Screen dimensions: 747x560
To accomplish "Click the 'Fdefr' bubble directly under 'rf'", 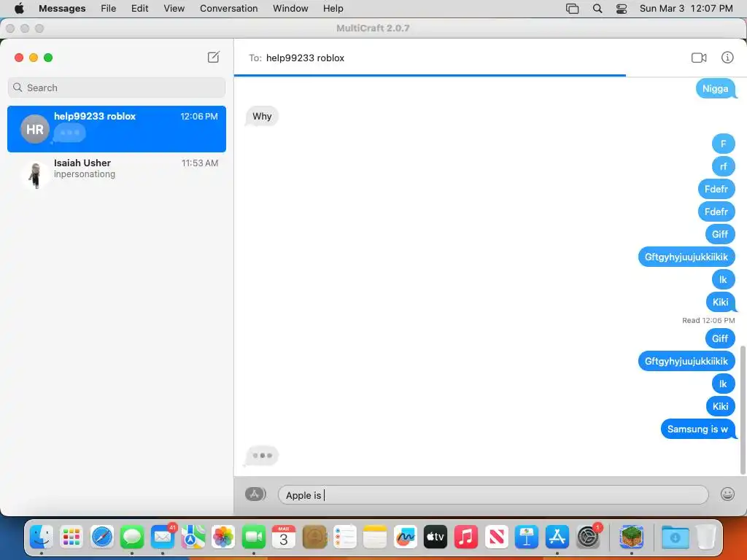I will coord(716,189).
